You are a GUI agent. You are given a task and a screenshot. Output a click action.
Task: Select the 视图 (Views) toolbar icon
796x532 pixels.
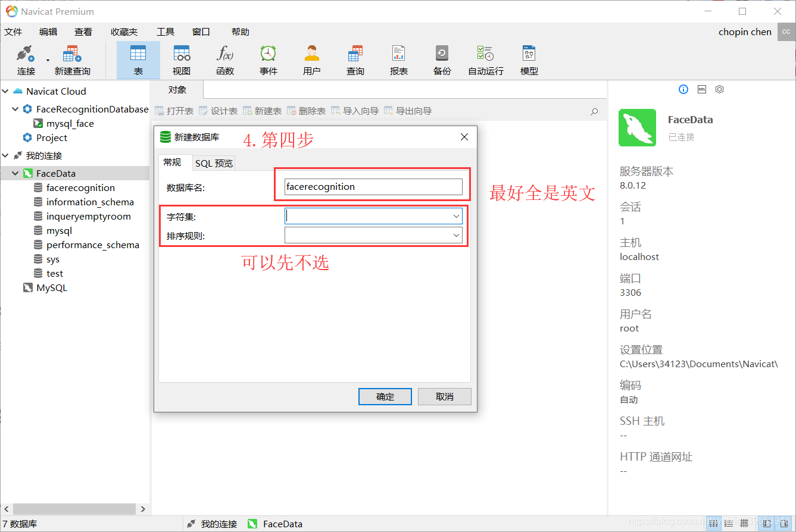click(182, 59)
